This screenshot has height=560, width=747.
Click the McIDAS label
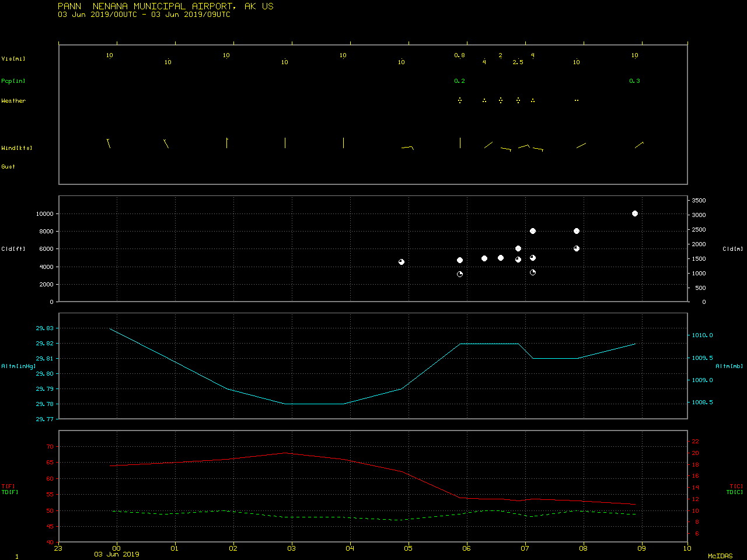point(720,556)
